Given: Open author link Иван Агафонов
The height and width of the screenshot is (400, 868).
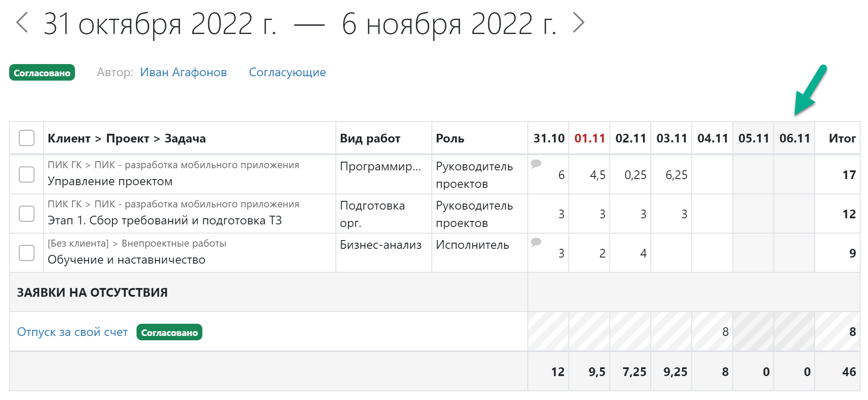Looking at the screenshot, I should 183,72.
